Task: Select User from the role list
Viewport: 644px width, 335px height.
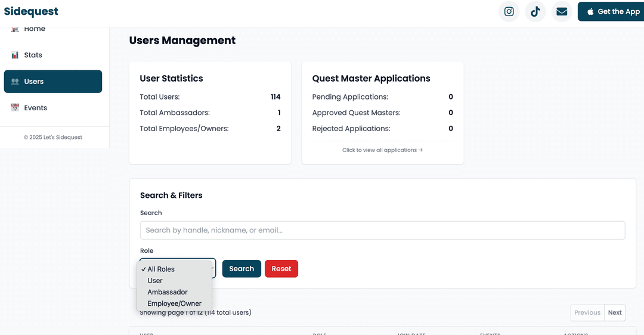Action: [x=155, y=281]
